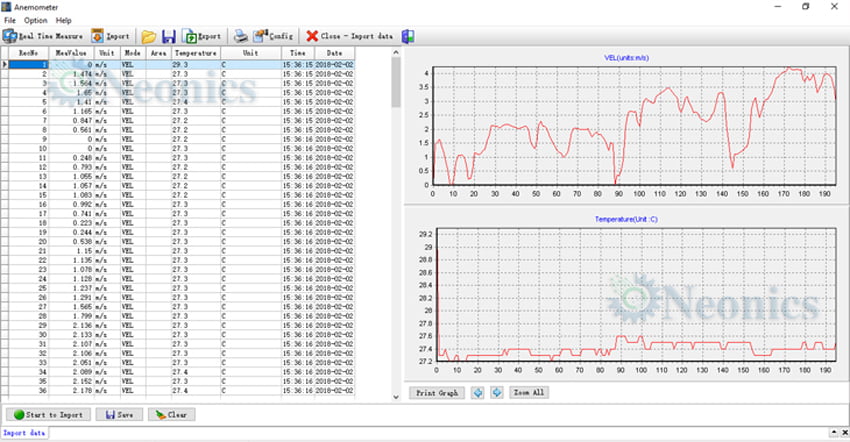
Task: Click Print Graph button
Action: [x=437, y=393]
